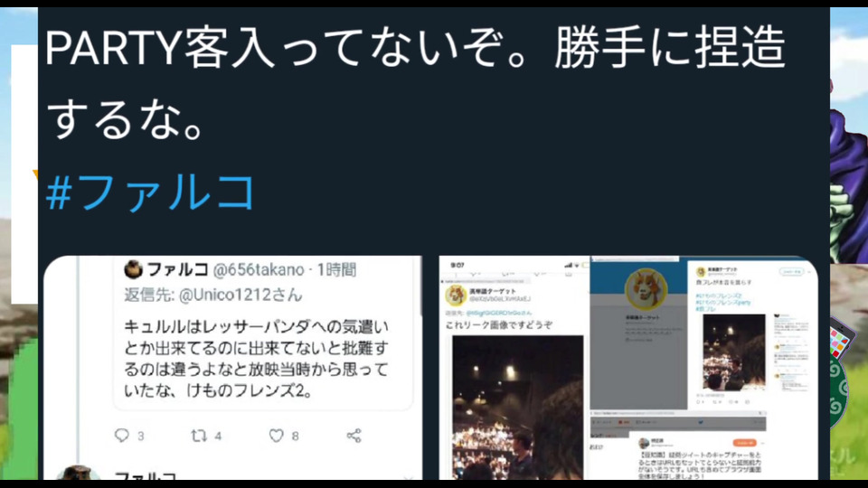868x488 pixels.
Task: Click the PARTY客入ってないぞ main tweet text
Action: tap(415, 83)
